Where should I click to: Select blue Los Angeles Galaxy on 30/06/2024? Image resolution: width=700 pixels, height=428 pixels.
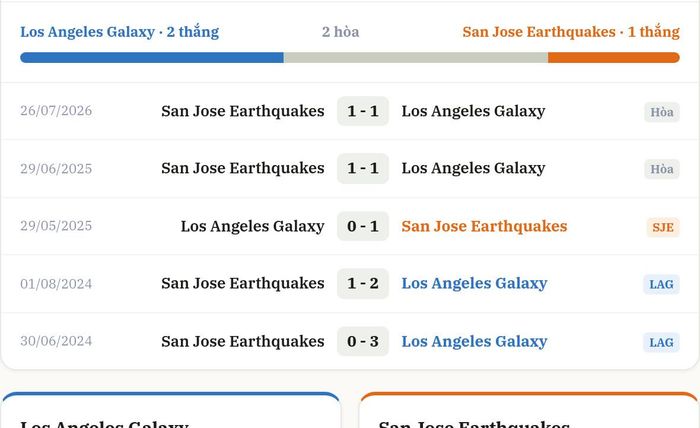point(474,341)
